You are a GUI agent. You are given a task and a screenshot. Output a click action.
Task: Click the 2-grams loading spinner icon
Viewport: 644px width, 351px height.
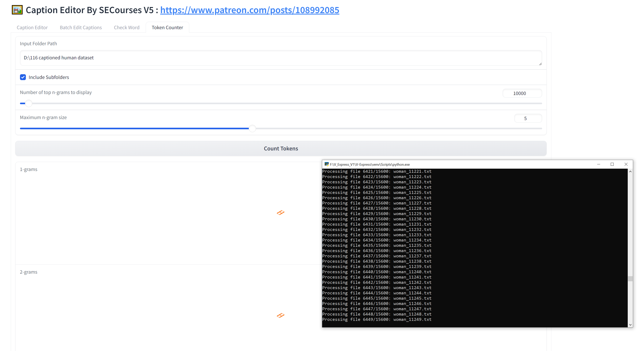[280, 315]
